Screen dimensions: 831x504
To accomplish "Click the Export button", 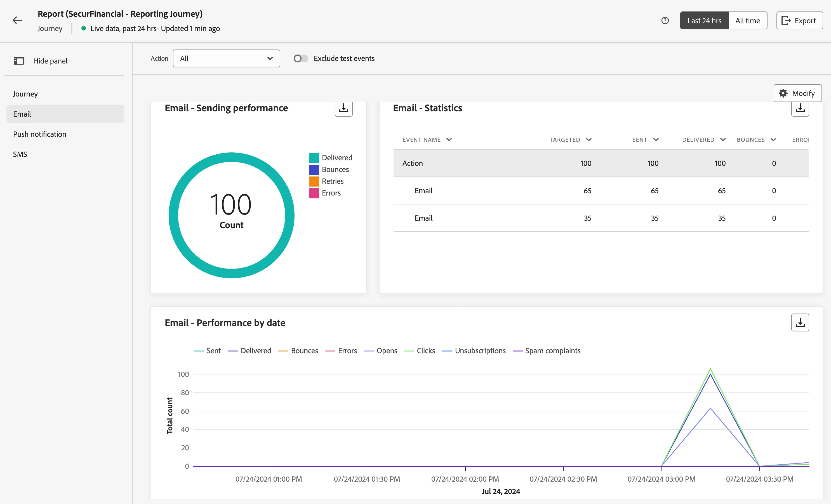I will coord(799,21).
